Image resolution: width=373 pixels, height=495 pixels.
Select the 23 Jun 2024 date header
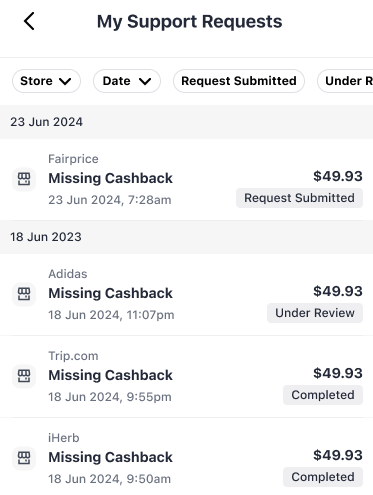tap(46, 122)
